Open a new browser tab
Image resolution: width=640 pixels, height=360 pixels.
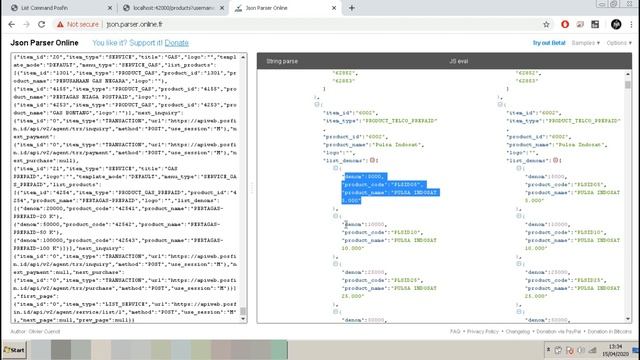coord(351,8)
